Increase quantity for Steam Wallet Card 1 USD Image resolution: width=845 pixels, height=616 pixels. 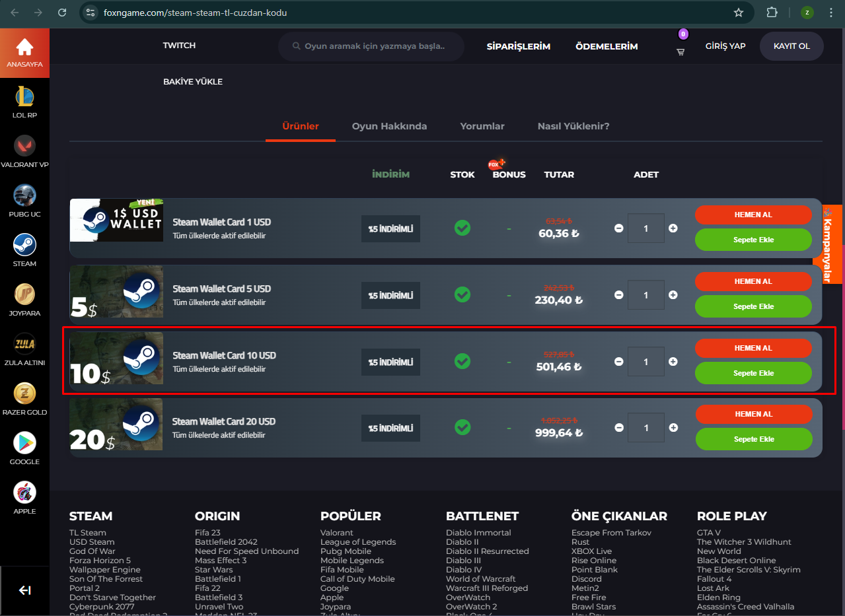click(x=673, y=228)
